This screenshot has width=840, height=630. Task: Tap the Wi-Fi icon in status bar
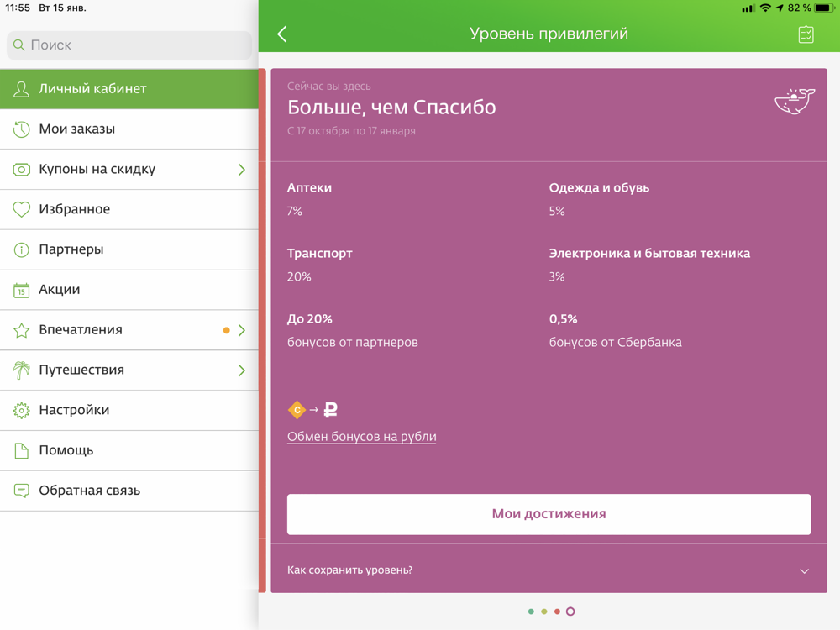765,8
